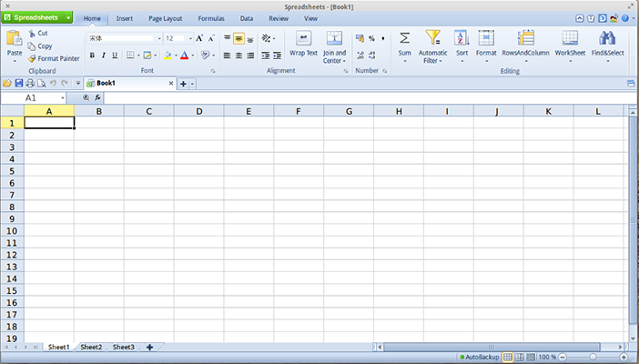Open Print Preview icon

[x=41, y=83]
